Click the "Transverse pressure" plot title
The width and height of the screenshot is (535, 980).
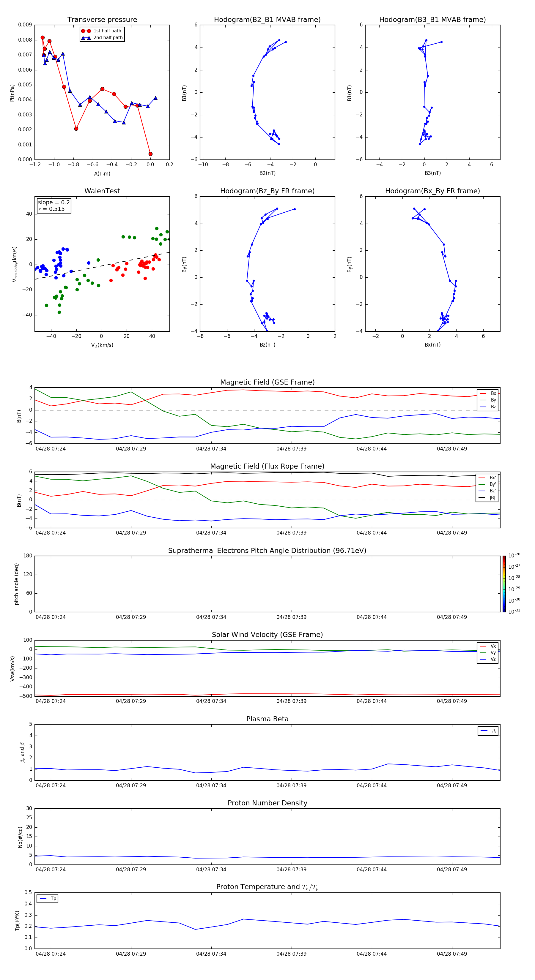click(102, 20)
